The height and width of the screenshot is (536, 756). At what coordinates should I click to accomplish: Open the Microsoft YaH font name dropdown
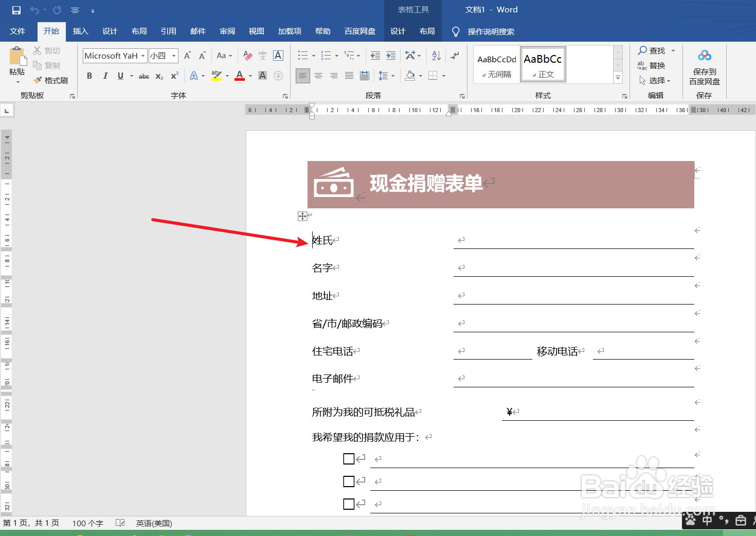coord(143,56)
